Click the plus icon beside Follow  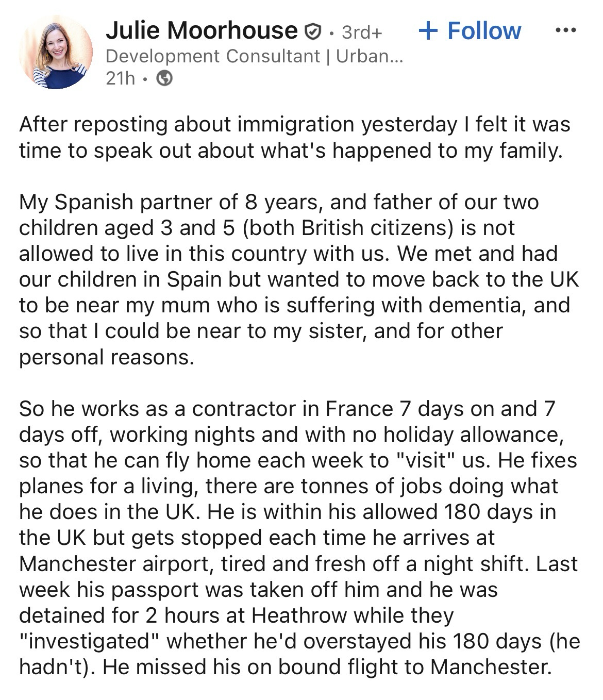coord(428,31)
